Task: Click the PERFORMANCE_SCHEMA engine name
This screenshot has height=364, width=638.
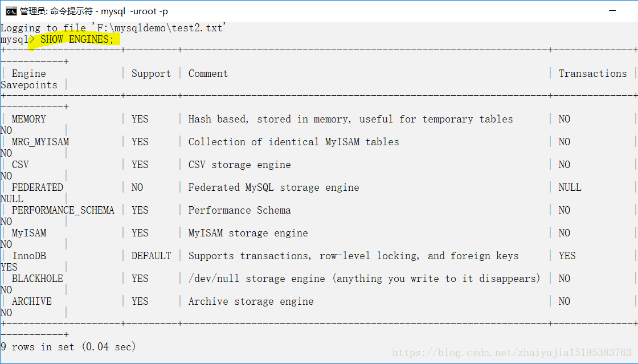Action: point(63,210)
